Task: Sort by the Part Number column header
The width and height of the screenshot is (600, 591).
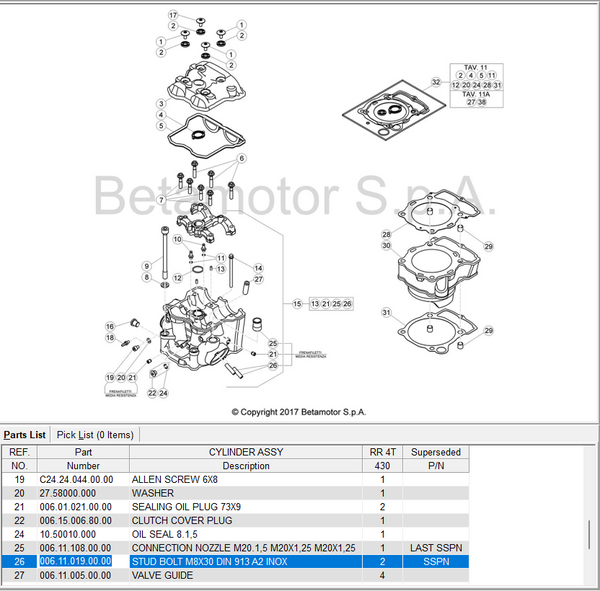Action: click(83, 459)
